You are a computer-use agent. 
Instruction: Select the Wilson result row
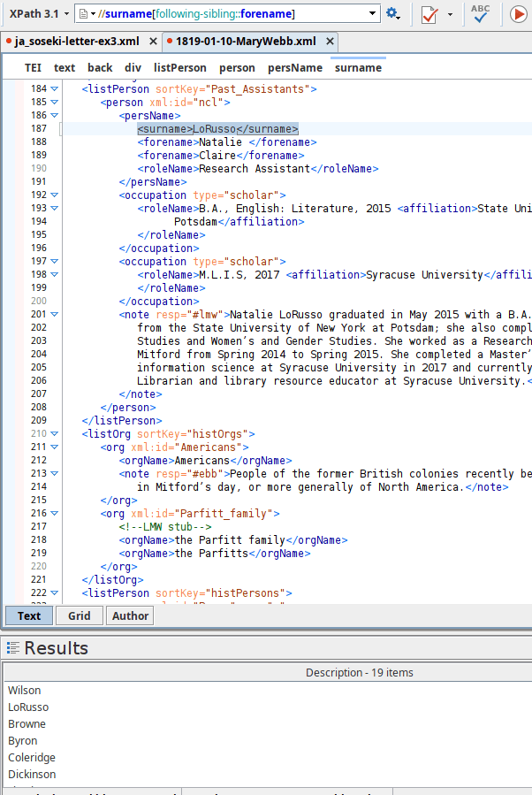tap(269, 690)
